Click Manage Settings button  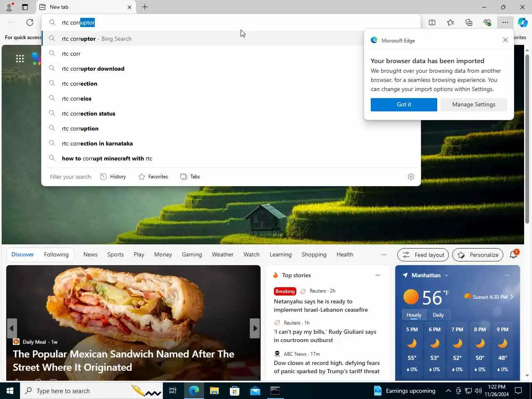pos(474,104)
